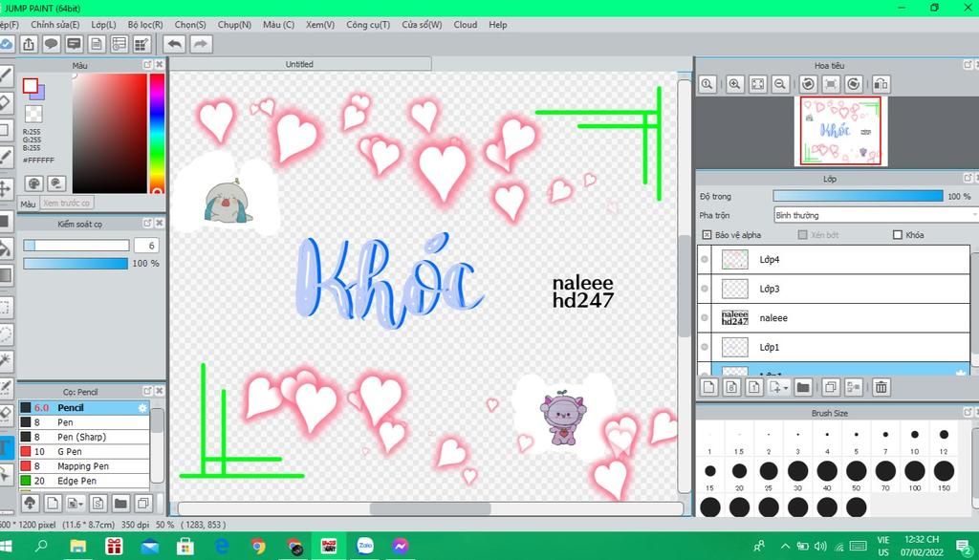
Task: Choose the Mapping Pen brush
Action: tap(84, 466)
